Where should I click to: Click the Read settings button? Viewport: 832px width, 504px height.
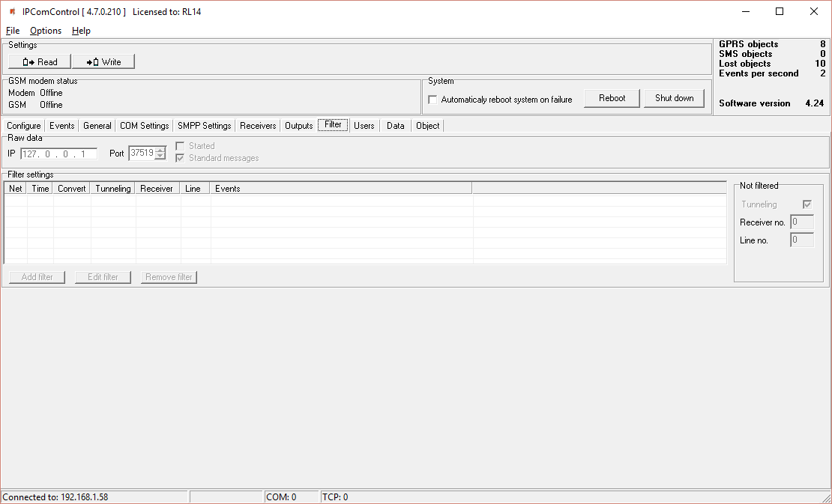click(x=40, y=62)
